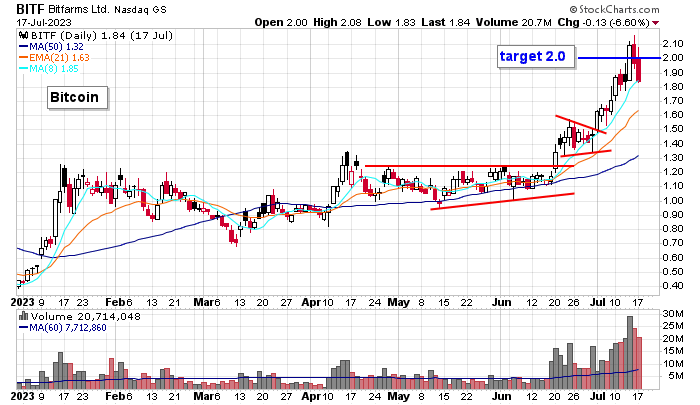Click the orange EMA(21) legend line marker
This screenshot has height=405, width=700.
[23, 57]
